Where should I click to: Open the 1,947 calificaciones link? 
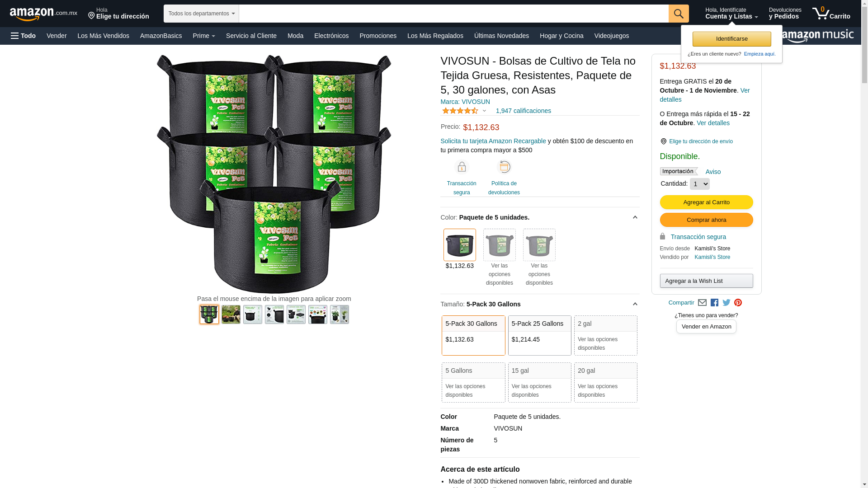[523, 111]
